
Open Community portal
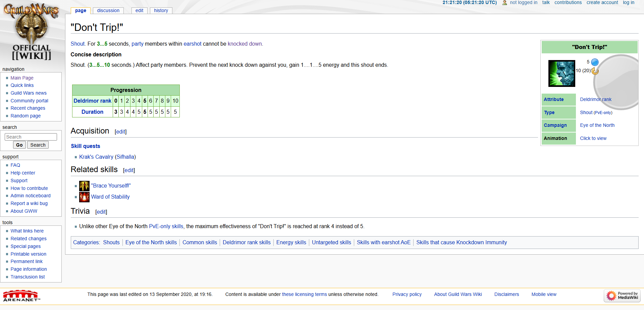click(30, 101)
